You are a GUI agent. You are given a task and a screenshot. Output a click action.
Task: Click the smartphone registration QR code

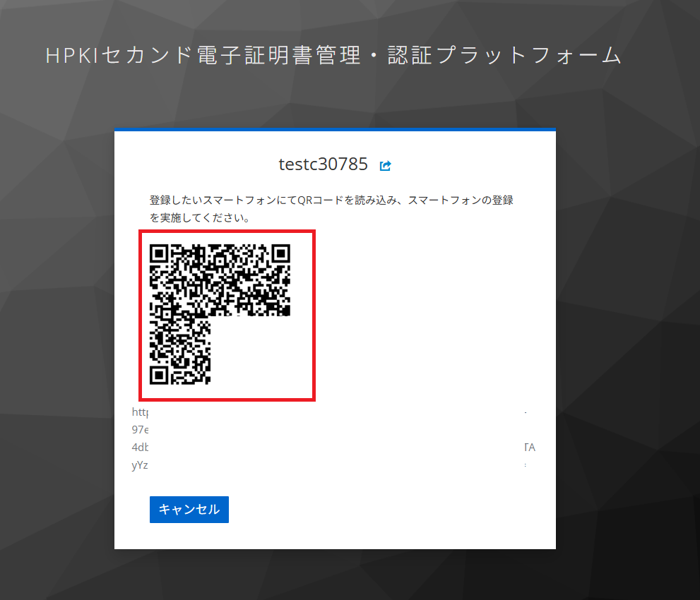click(x=220, y=315)
